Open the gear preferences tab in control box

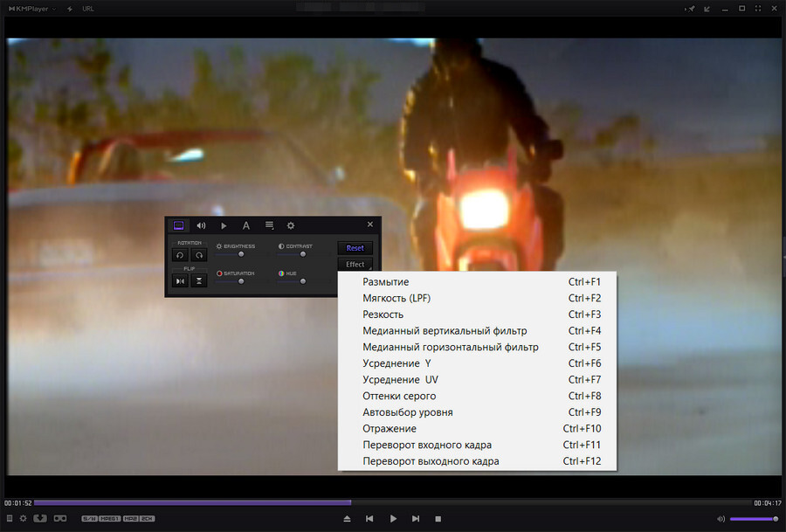(x=291, y=225)
